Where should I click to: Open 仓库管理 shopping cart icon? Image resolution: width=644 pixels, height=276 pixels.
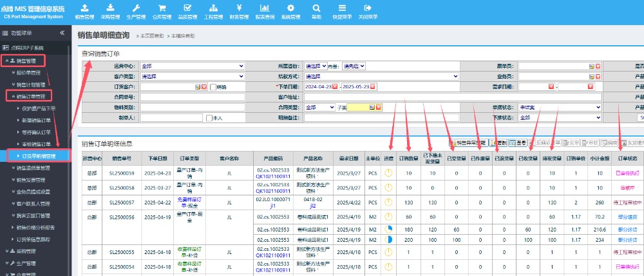[x=162, y=8]
